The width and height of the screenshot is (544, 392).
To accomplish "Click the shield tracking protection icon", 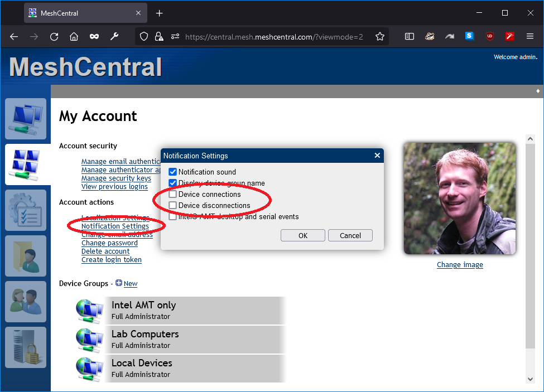I will (x=143, y=36).
